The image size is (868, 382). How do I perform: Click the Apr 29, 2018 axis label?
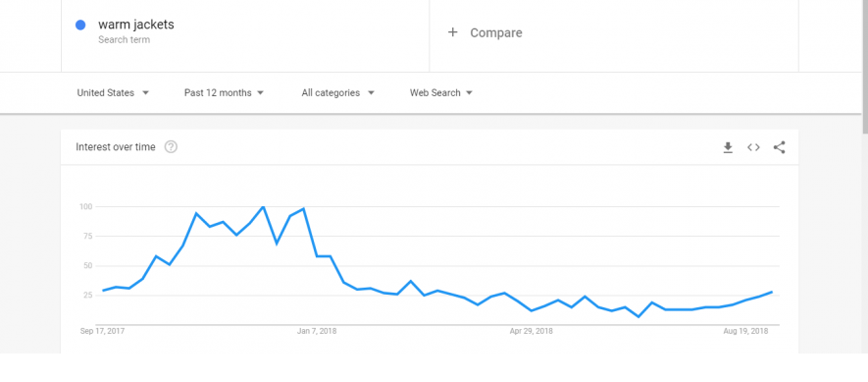click(x=531, y=332)
